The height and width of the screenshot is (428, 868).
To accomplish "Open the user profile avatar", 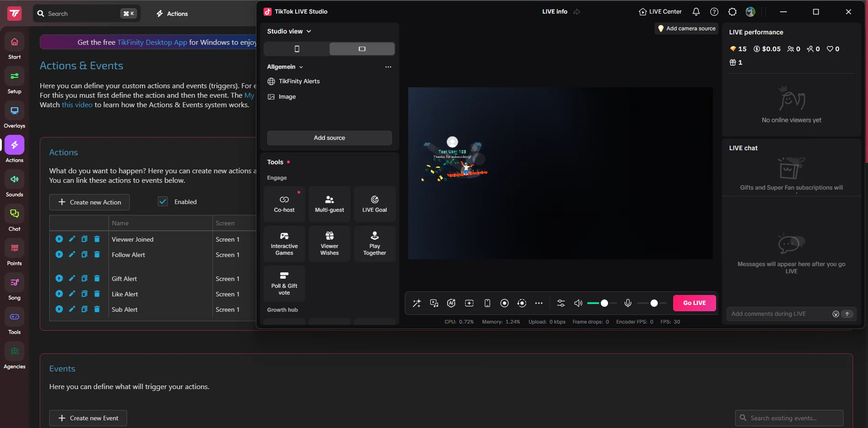I will [x=750, y=12].
